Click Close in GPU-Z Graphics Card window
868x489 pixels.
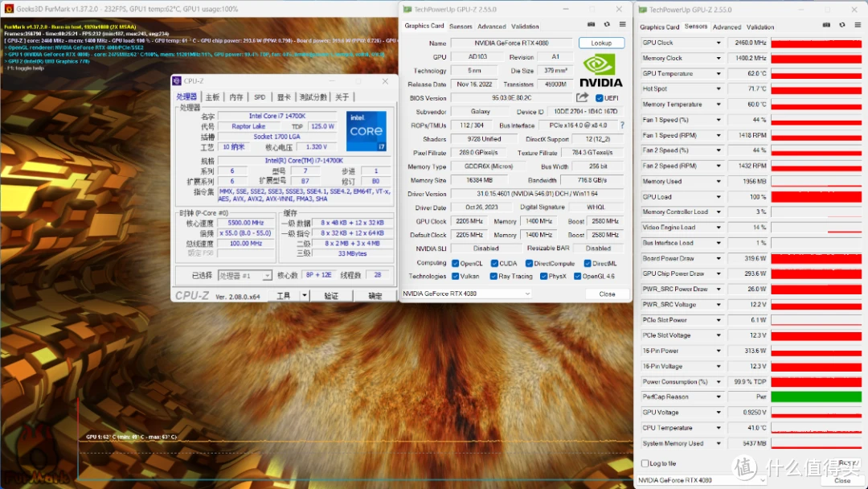click(x=608, y=294)
